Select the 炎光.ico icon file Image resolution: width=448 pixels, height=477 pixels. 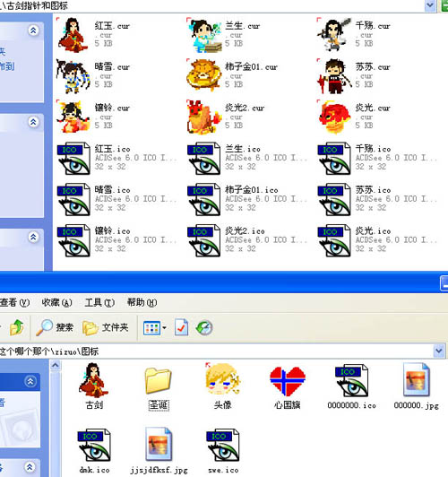point(377,240)
